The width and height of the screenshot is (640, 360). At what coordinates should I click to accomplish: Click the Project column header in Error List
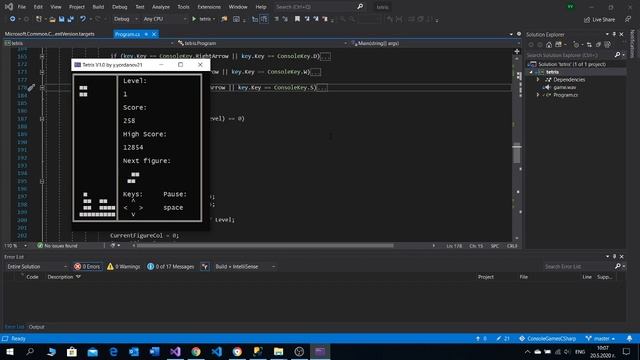(x=486, y=277)
